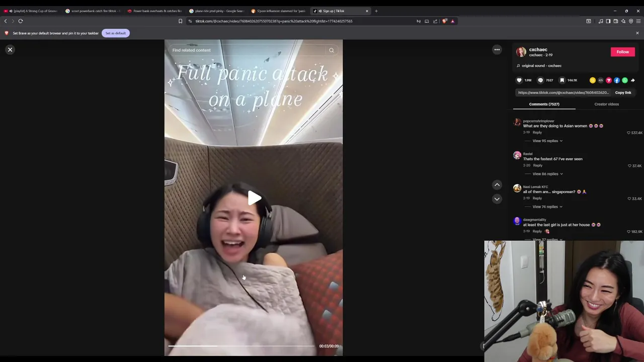Go to next video with down arrow
This screenshot has height=362, width=644.
497,199
